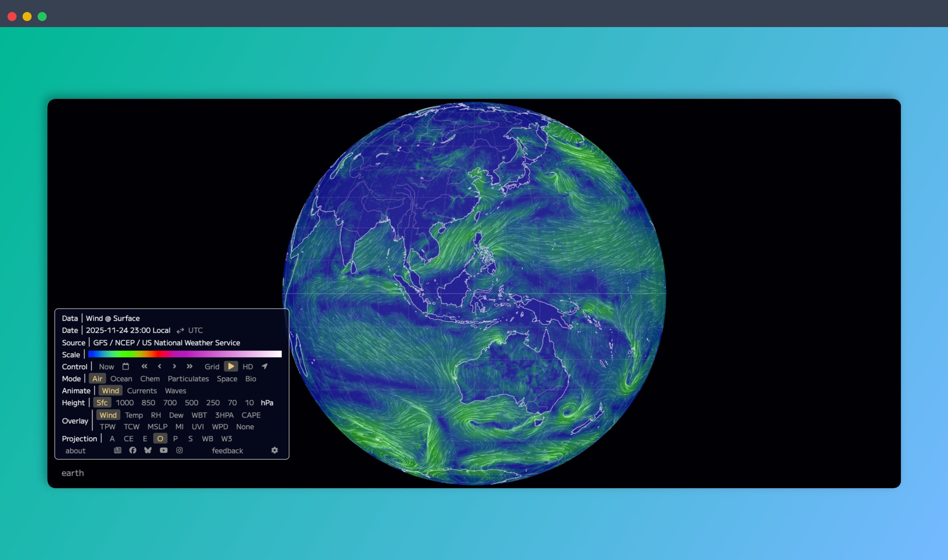Open the YouTube icon link
This screenshot has height=560, width=948.
tap(164, 450)
